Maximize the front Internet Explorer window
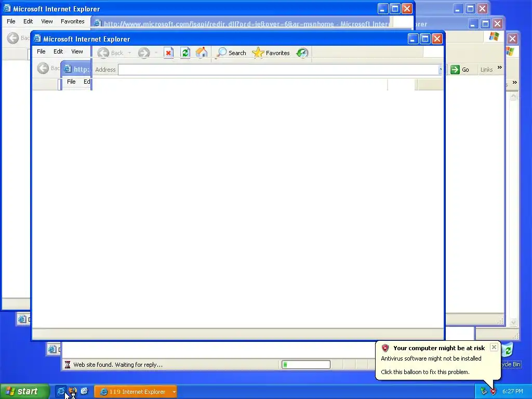This screenshot has width=532, height=399. [x=425, y=39]
